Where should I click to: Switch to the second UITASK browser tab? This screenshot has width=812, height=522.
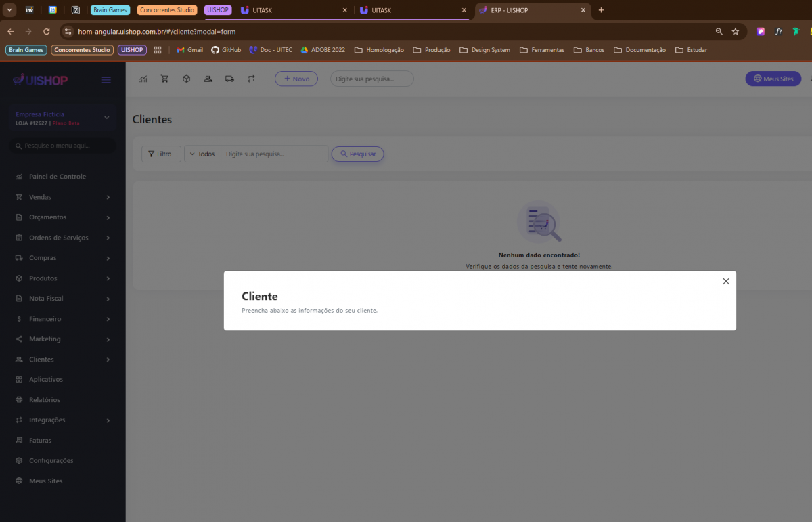pyautogui.click(x=410, y=10)
